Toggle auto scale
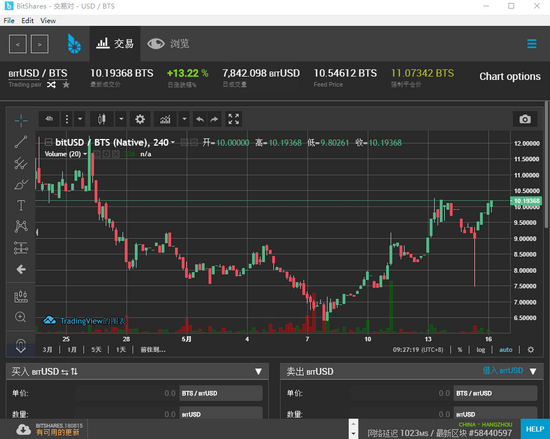Viewport: 550px width, 439px height. tap(505, 350)
